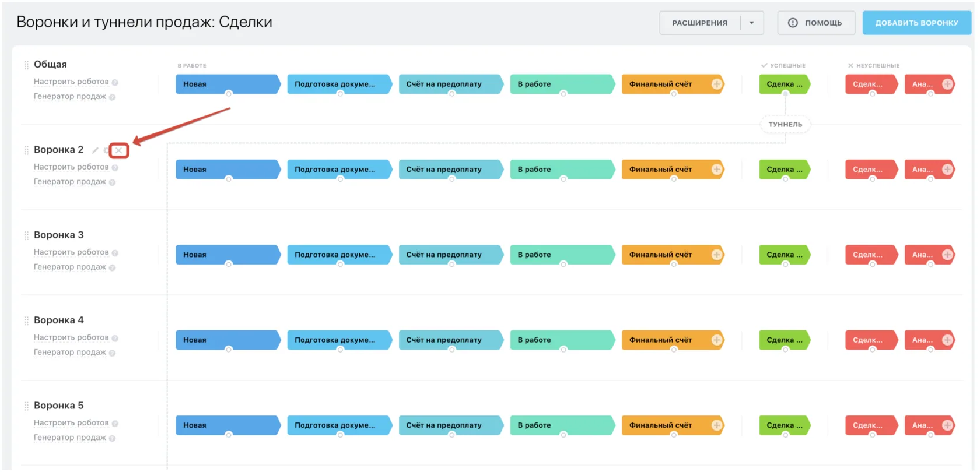980x472 pixels.
Task: Select green Сделка stage in Воронка 5
Action: point(785,425)
